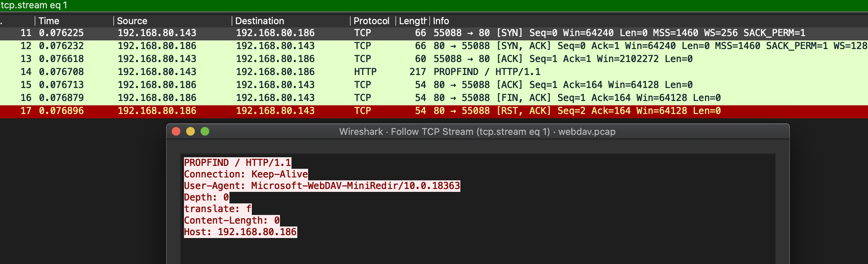This screenshot has height=264, width=868.
Task: Click the yellow minimize button on stream window
Action: pyautogui.click(x=190, y=132)
